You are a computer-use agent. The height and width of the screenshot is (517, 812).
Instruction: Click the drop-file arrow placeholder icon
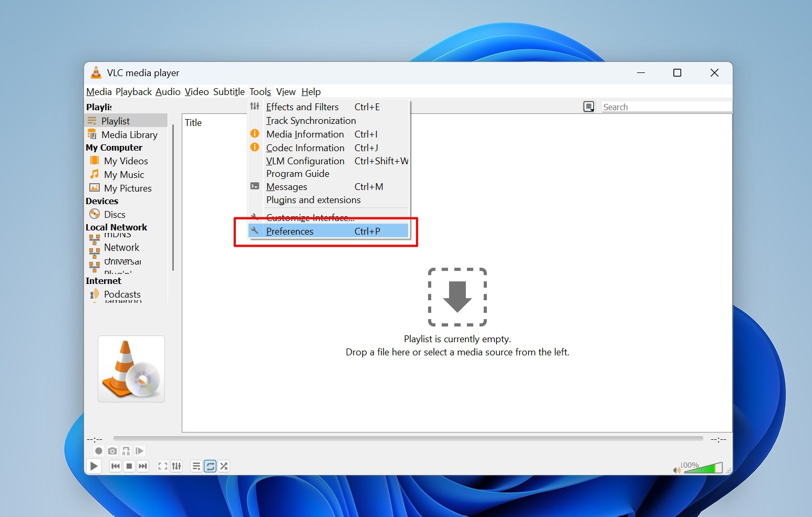pos(457,297)
